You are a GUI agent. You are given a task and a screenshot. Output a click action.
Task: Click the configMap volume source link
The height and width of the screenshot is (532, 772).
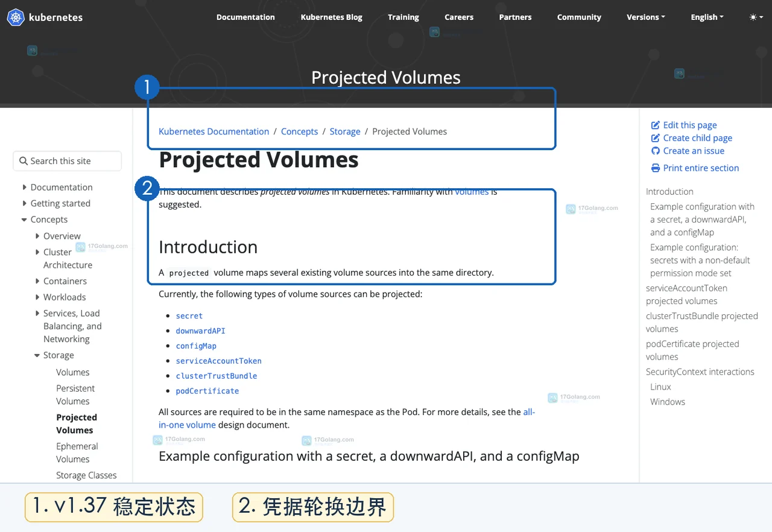point(196,346)
